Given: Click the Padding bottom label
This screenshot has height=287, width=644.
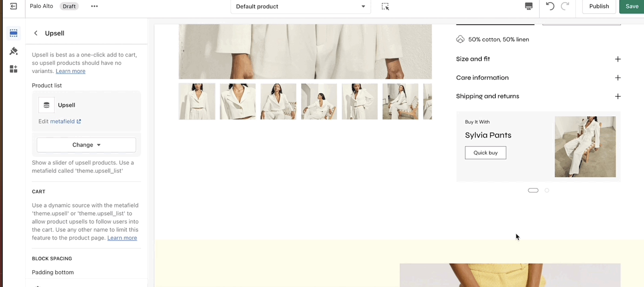Looking at the screenshot, I should click(53, 272).
